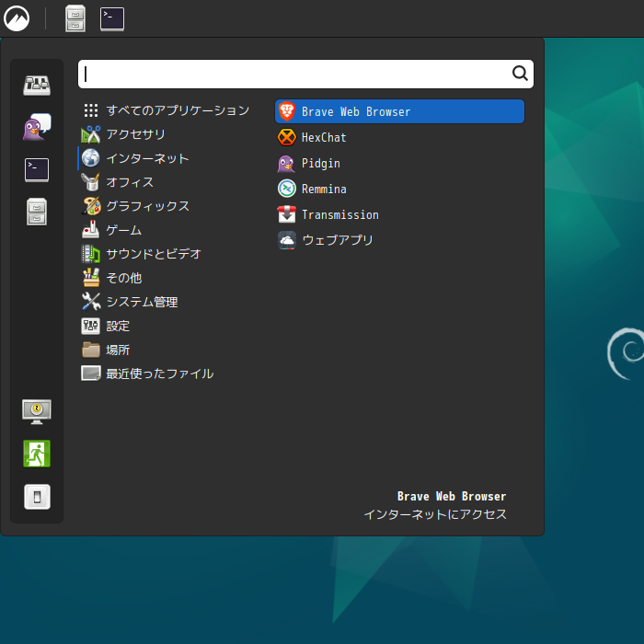Select the すべてのアプリケーション category

click(x=177, y=110)
